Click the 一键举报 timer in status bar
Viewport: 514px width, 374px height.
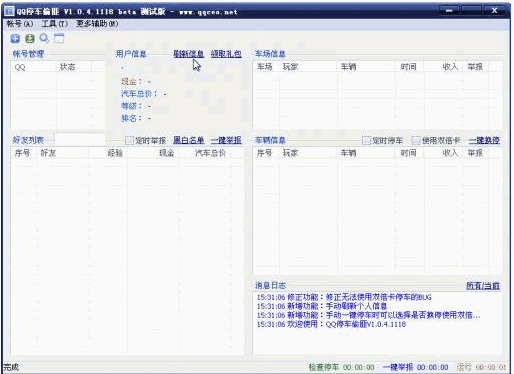[x=415, y=367]
